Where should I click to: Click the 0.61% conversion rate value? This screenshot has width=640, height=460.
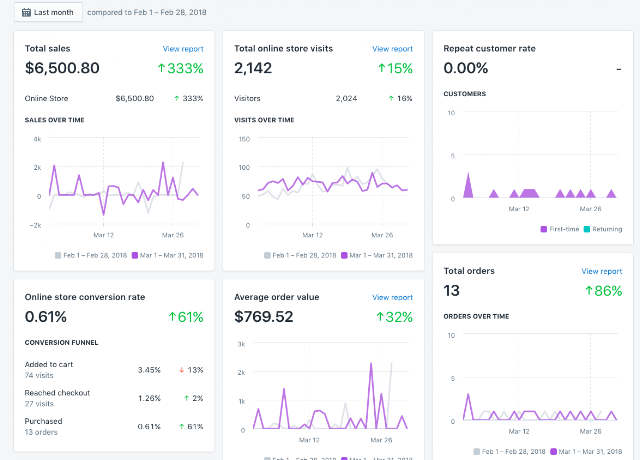click(46, 317)
